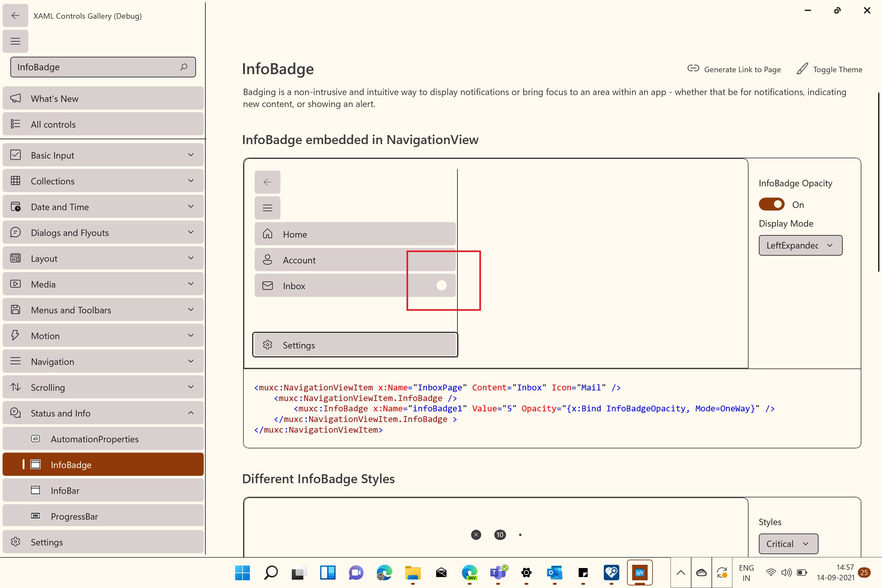The image size is (882, 588).
Task: Click Generate Link to Page
Action: tap(734, 69)
